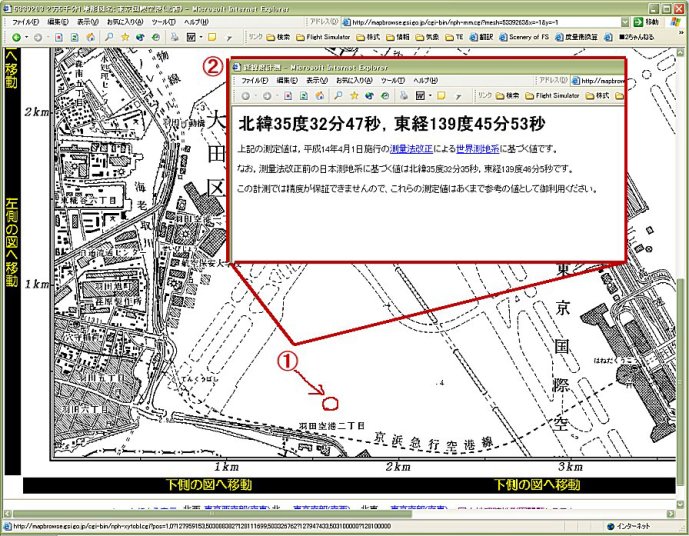689x536 pixels.
Task: Follow the 世界測地系 hyperlink
Action: [x=475, y=148]
